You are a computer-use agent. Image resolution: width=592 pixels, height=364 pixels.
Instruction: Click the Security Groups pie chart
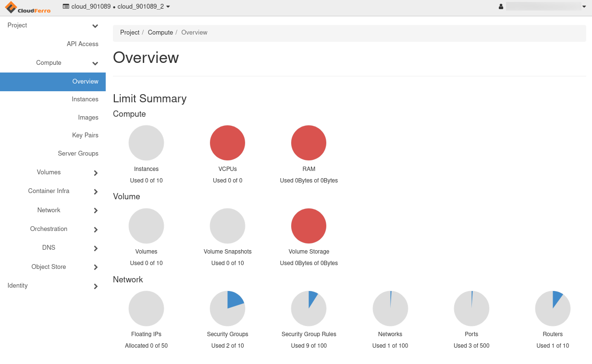pos(227,308)
